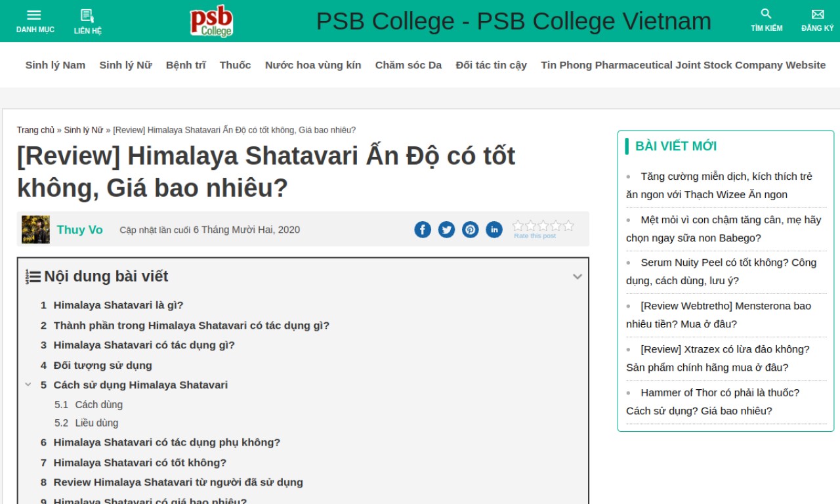Jump to Đối tượng sử dụng section
The height and width of the screenshot is (504, 840).
pyautogui.click(x=102, y=365)
